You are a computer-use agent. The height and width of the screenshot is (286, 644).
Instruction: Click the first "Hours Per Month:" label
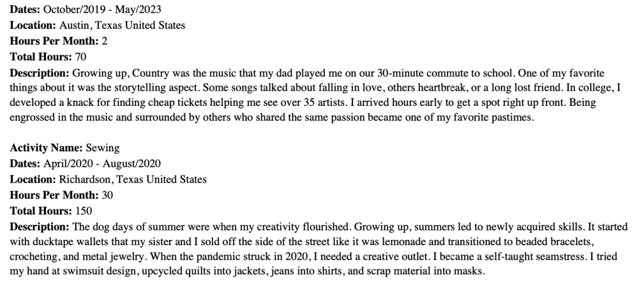(x=55, y=41)
